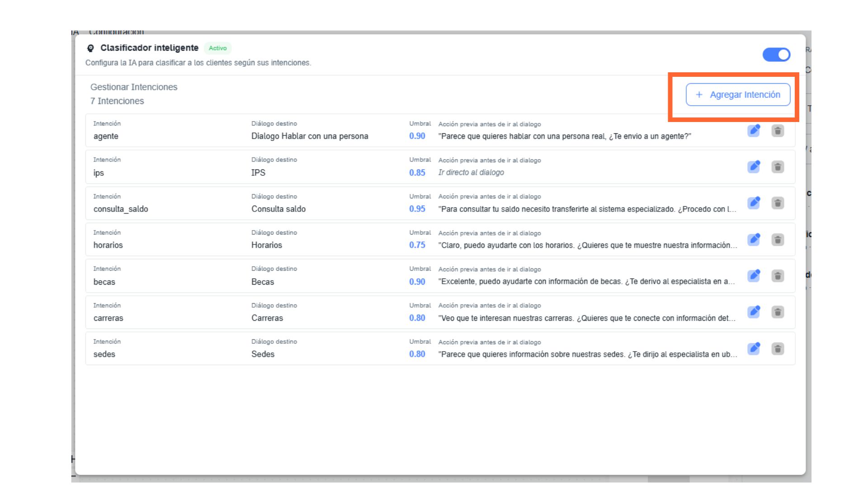Image resolution: width=868 pixels, height=488 pixels.
Task: Edit the agente intention
Action: coord(754,131)
